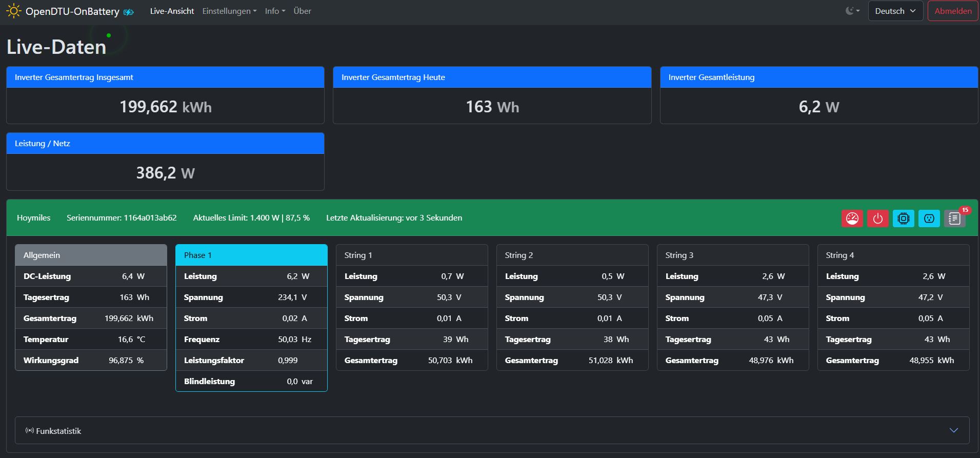Screen dimensions: 980x458
Task: Open the event log with badge 15
Action: click(954, 218)
